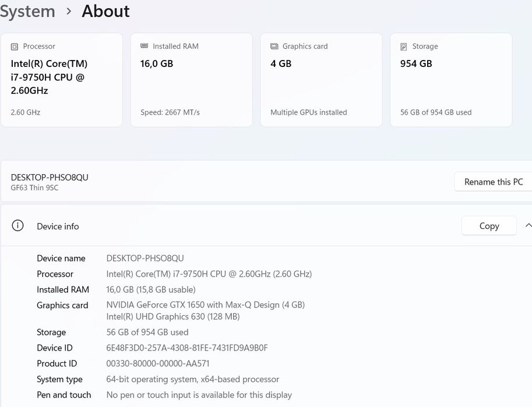The width and height of the screenshot is (532, 407).
Task: Select Product ID value 00330-80000-00000-AA571
Action: (158, 363)
